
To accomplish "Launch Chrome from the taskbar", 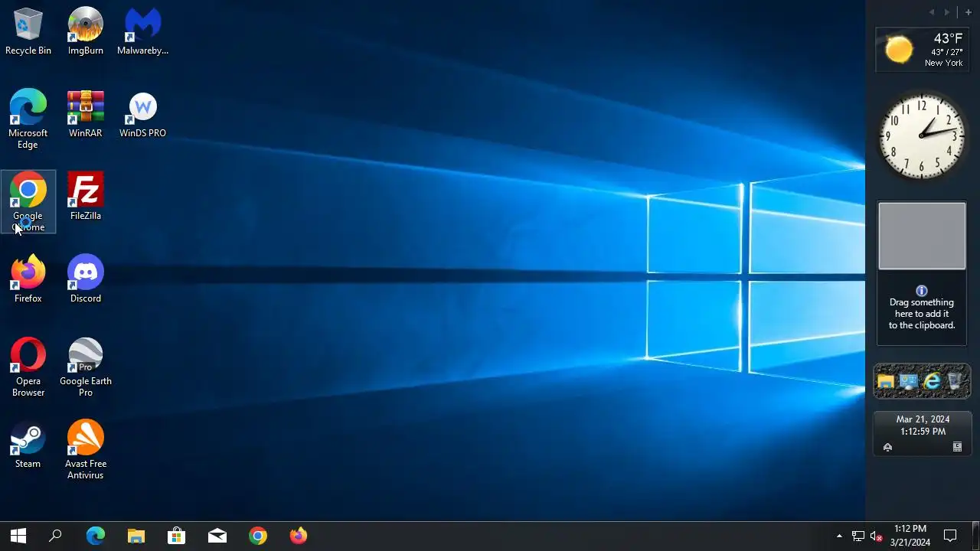I will click(258, 536).
